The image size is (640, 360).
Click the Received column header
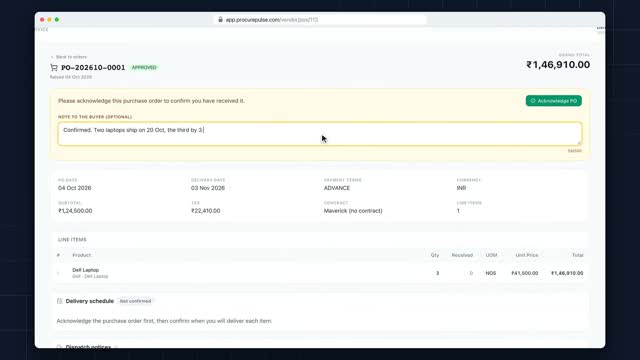(x=462, y=255)
